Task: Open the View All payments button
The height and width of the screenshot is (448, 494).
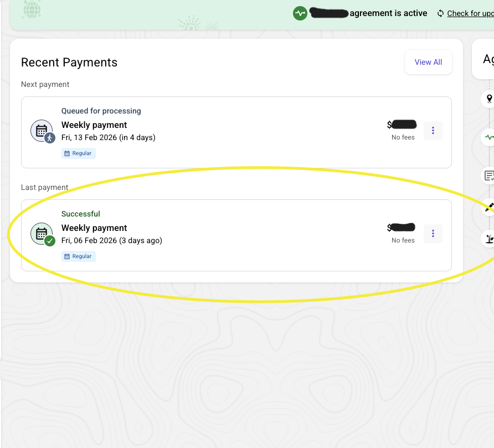Action: point(428,63)
